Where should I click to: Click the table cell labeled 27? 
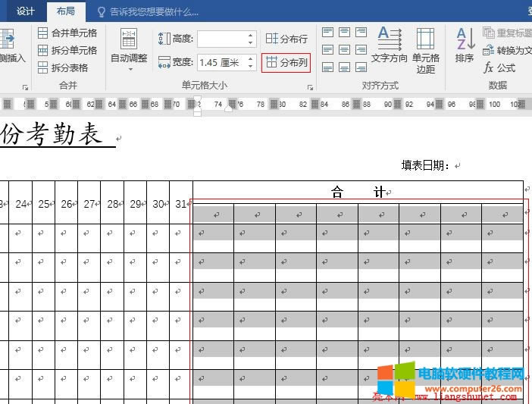(x=89, y=204)
